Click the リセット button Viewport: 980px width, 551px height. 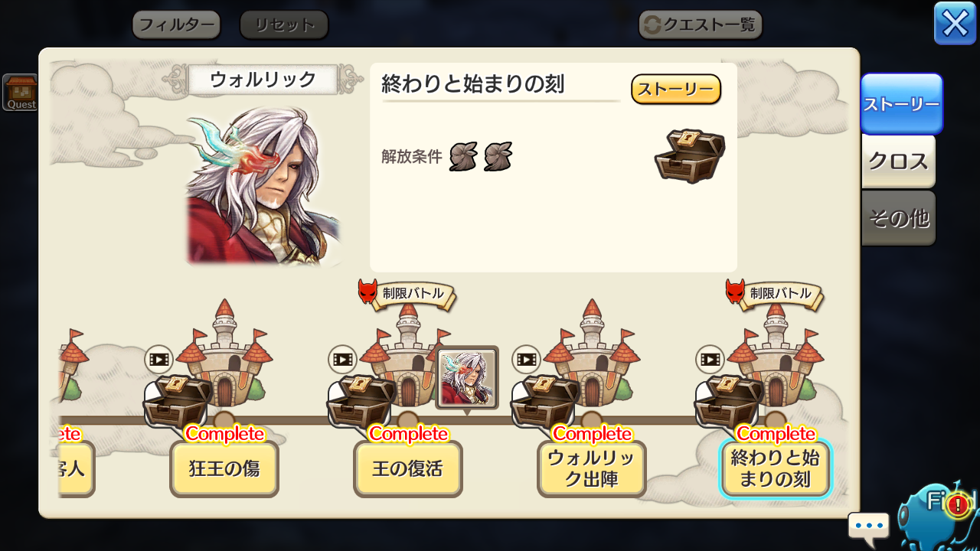pos(284,24)
